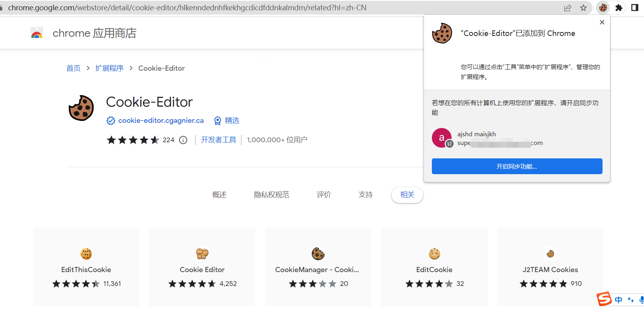Open rating info circle icon
This screenshot has width=644, height=312.
183,140
